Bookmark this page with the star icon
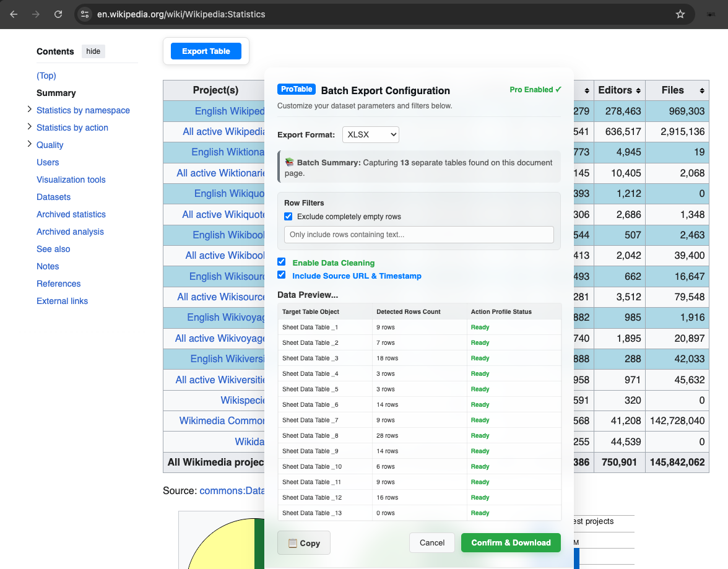Viewport: 728px width, 569px height. (680, 14)
